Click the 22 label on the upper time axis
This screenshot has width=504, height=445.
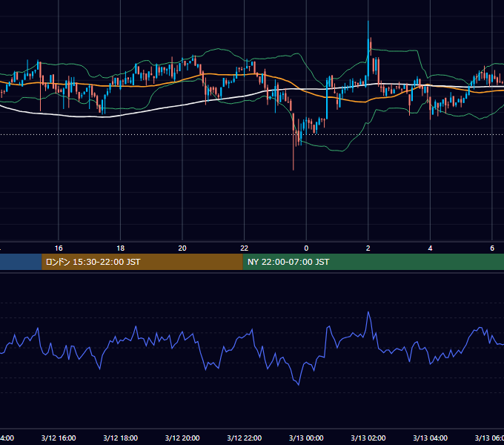click(x=245, y=248)
